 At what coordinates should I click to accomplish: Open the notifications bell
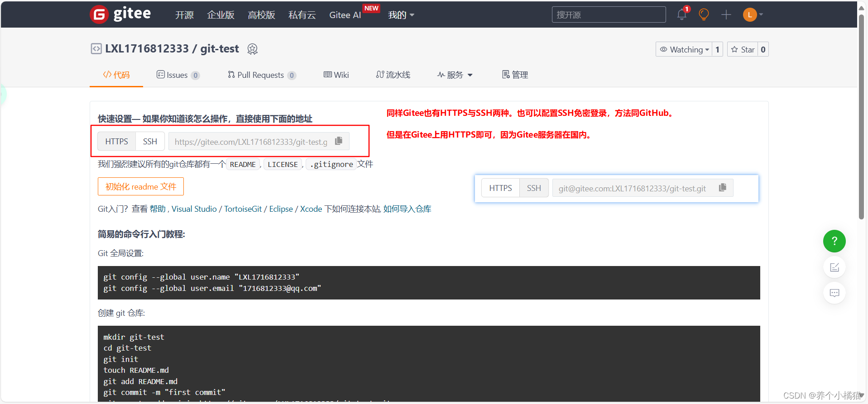682,14
